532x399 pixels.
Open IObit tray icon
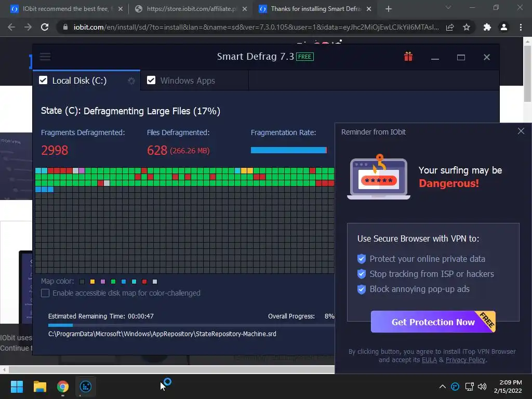click(x=455, y=387)
